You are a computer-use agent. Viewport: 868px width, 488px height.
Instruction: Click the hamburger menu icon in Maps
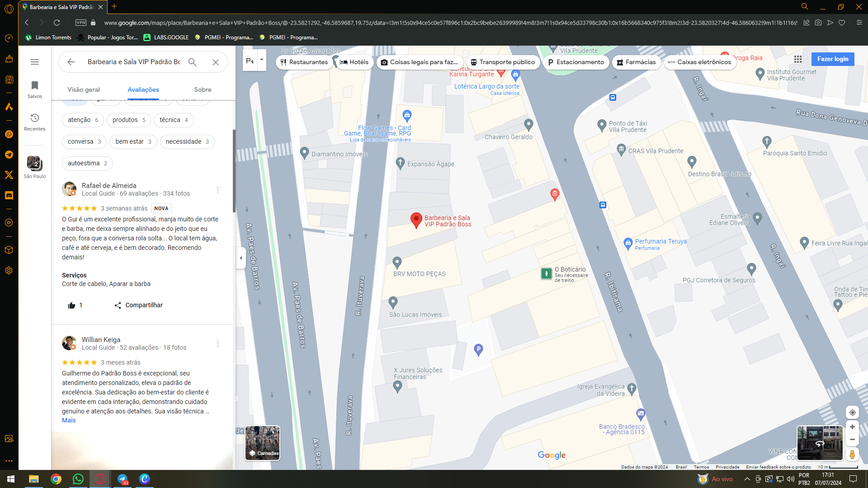click(x=35, y=62)
